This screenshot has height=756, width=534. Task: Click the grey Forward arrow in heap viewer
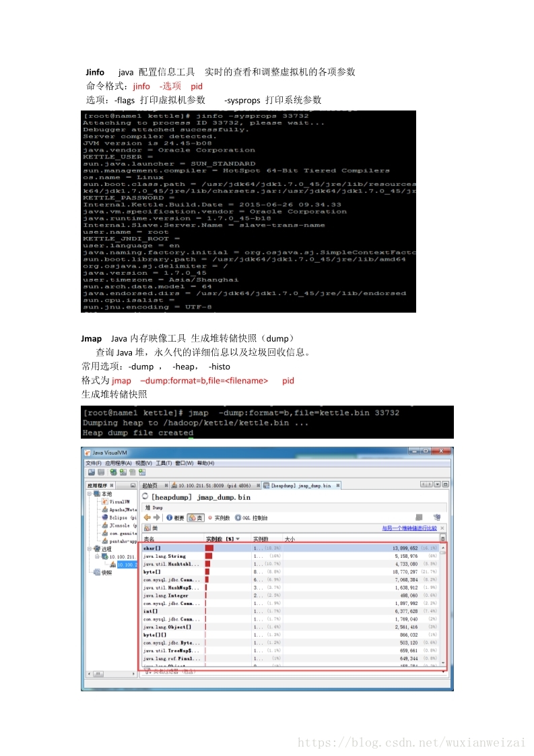tap(156, 517)
